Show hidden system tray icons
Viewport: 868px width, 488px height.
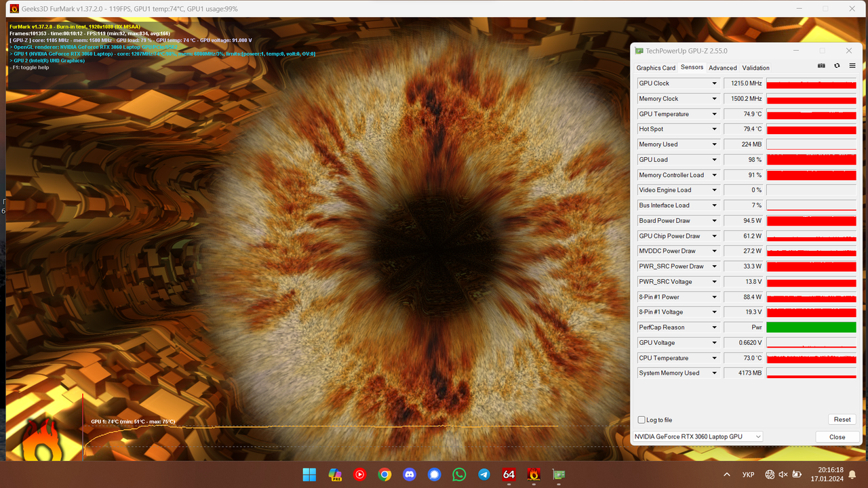(727, 474)
